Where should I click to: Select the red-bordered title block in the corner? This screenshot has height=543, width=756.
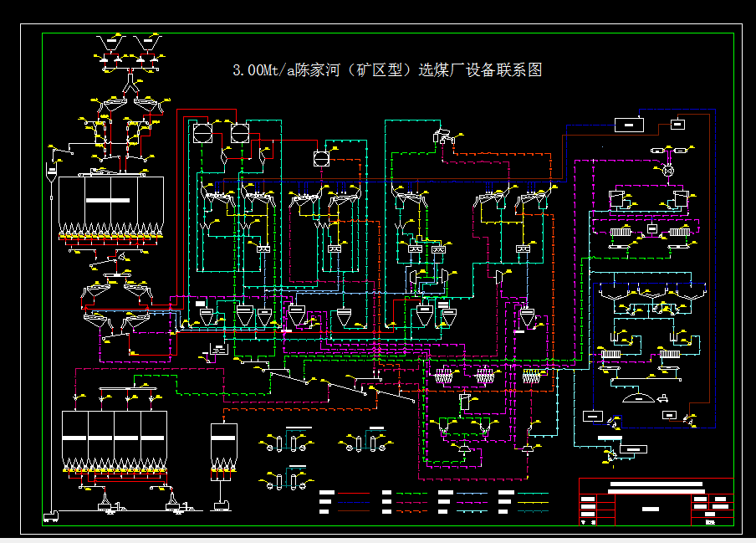pyautogui.click(x=656, y=502)
